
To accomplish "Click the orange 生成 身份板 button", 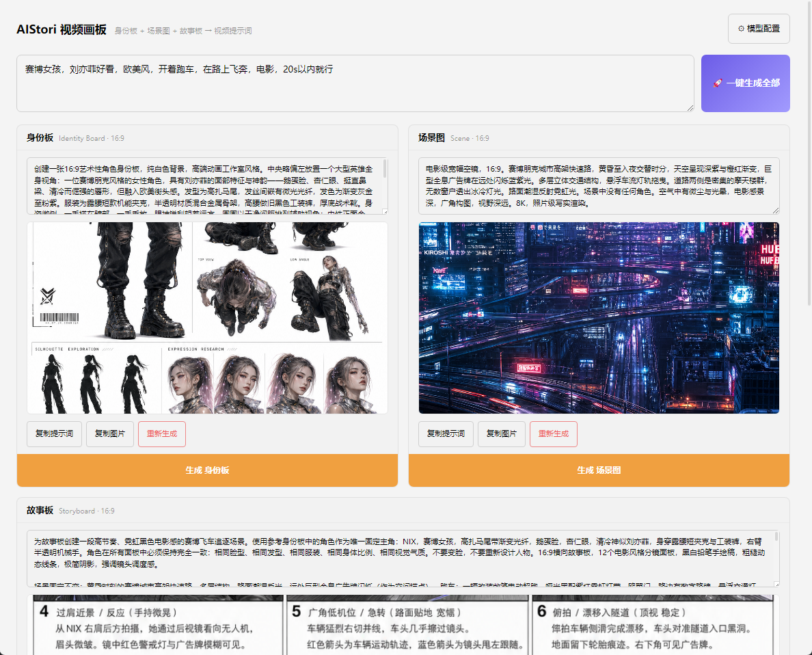I will [x=207, y=470].
